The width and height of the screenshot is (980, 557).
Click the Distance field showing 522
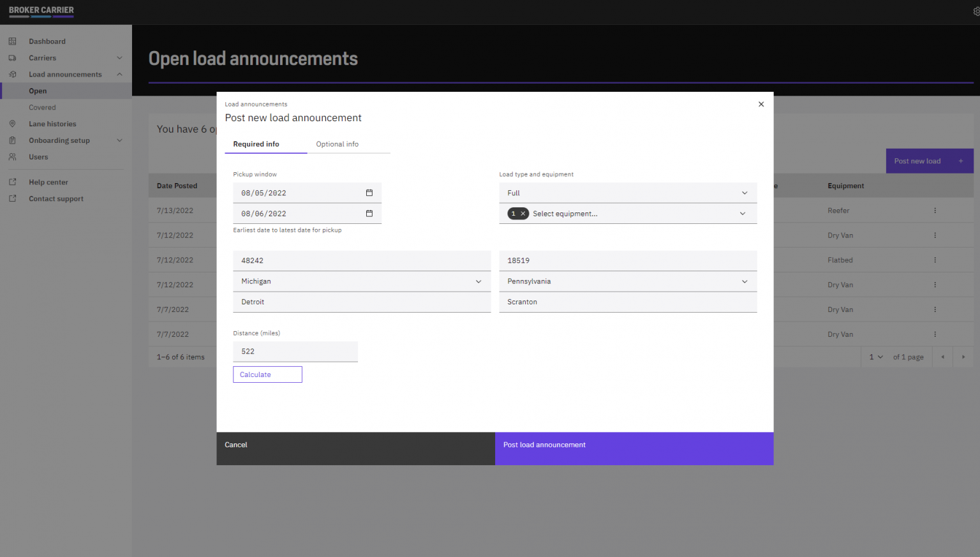(x=295, y=352)
